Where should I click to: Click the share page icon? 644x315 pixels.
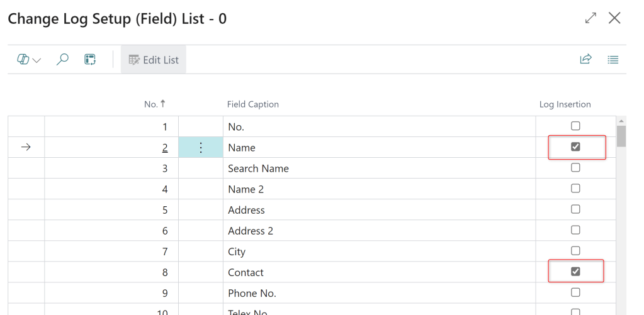[585, 60]
